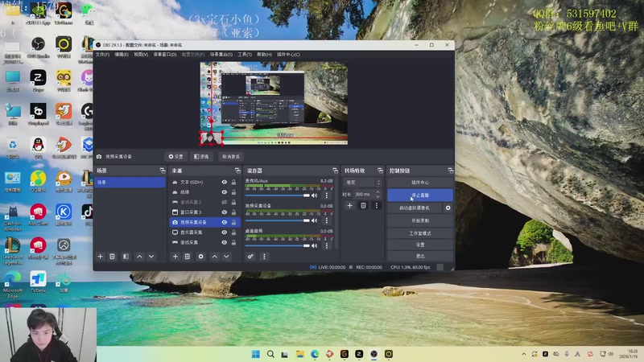Click the 开始录制 button
The width and height of the screenshot is (644, 362).
tap(419, 220)
